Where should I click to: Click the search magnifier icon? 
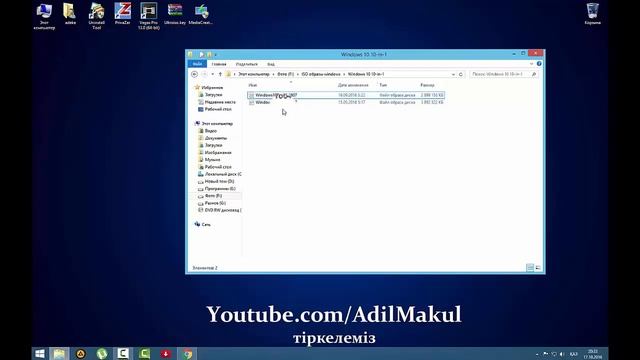pyautogui.click(x=534, y=74)
